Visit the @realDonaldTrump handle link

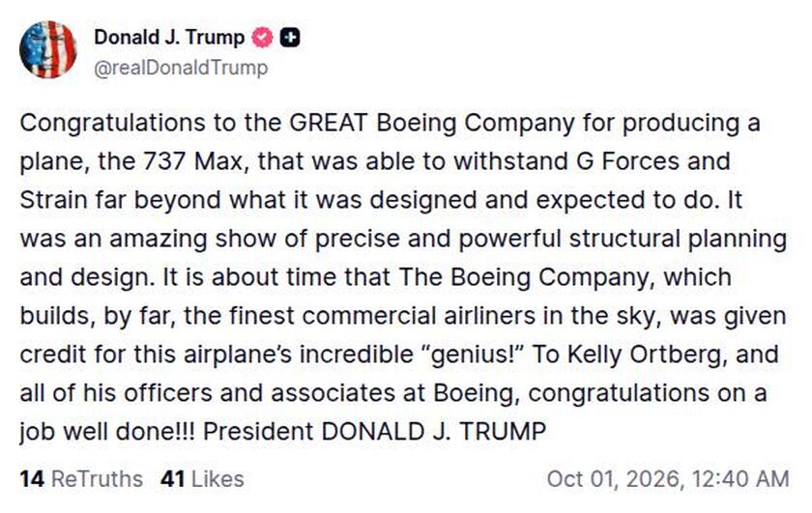tap(181, 68)
